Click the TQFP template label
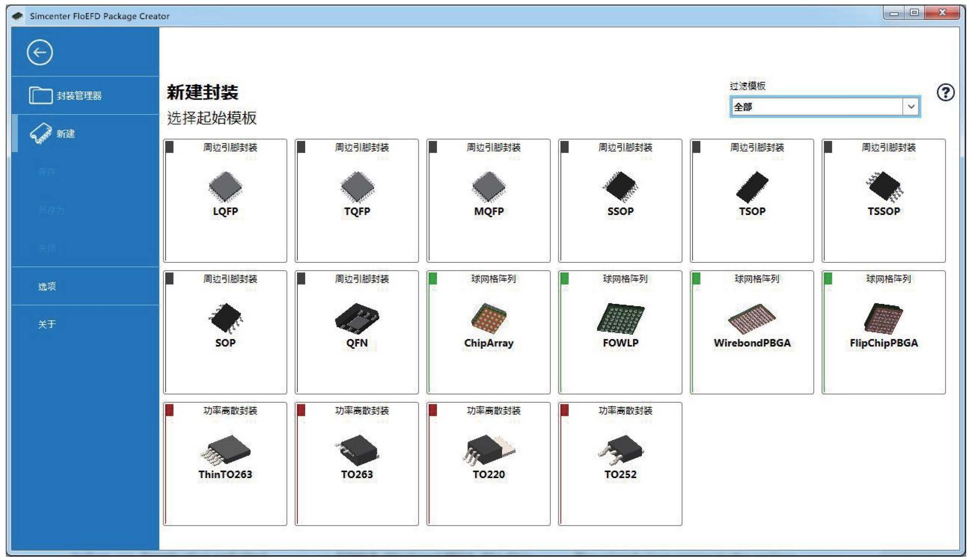This screenshot has height=560, width=972. pyautogui.click(x=357, y=211)
